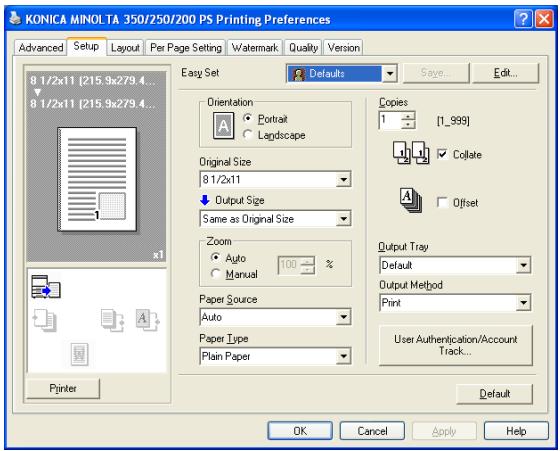
Task: Close the Printing Preferences dialog
Action: pos(544,19)
